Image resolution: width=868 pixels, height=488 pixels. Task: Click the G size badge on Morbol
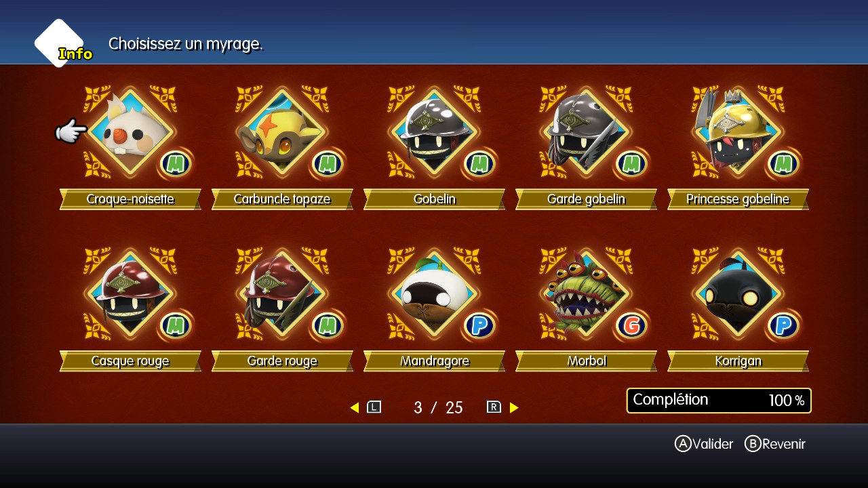tap(631, 326)
